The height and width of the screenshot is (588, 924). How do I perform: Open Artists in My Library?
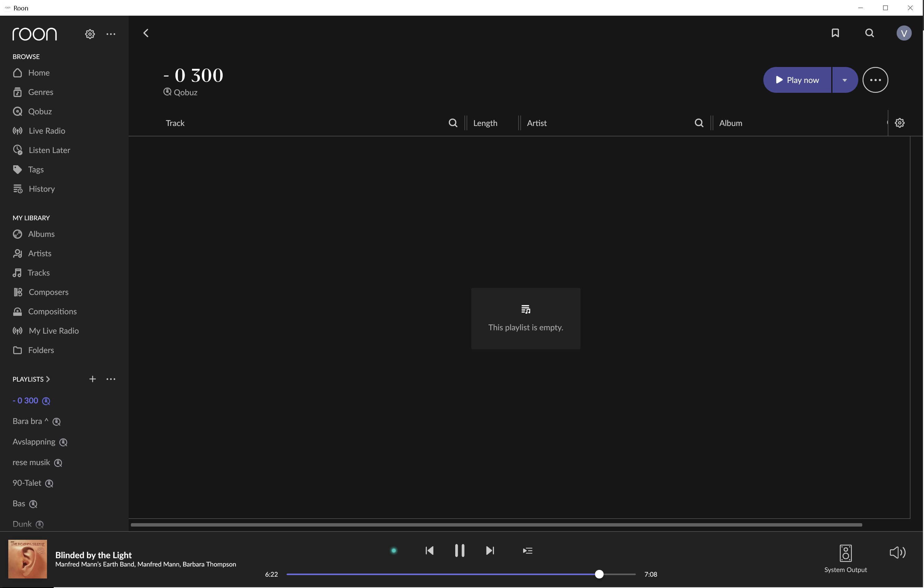pos(32,253)
